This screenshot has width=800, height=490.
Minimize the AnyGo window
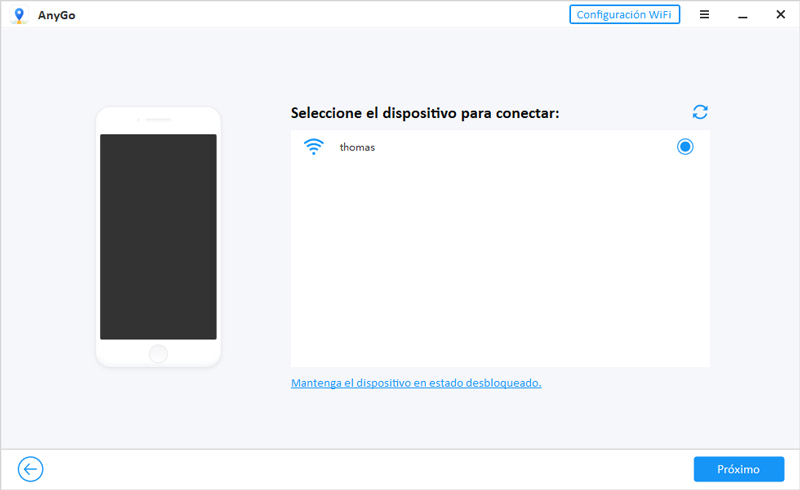point(743,15)
